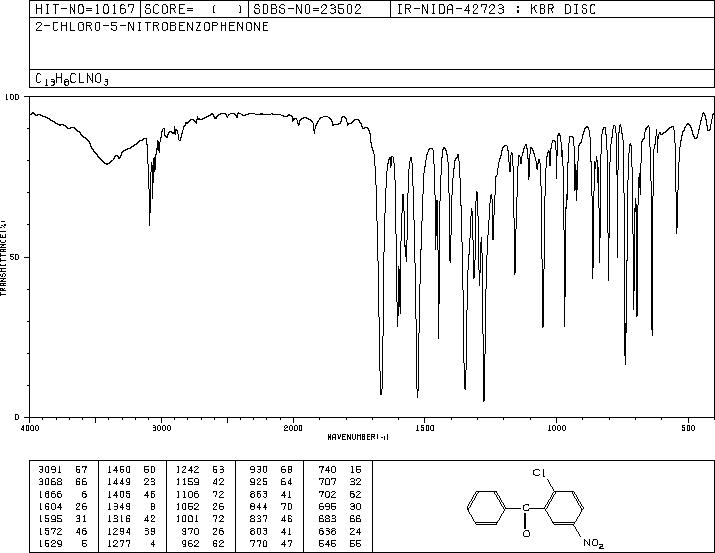Select the 1604 peak entry in table
The image size is (715, 553).
62,506
